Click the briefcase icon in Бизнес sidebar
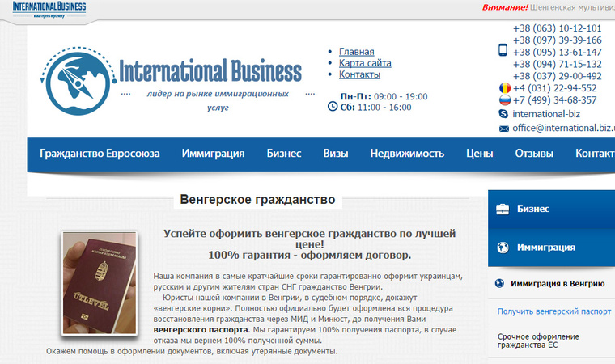Viewport: 615px width, 364px height. (503, 209)
